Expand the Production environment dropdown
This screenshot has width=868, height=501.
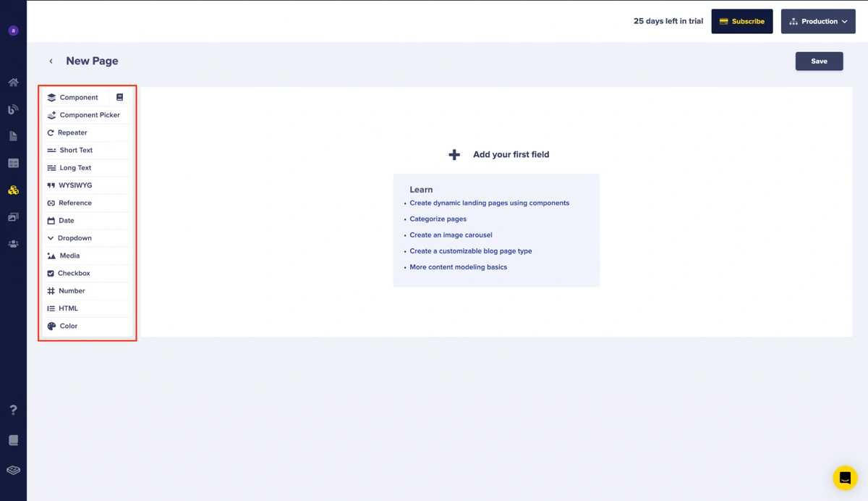[x=818, y=22]
